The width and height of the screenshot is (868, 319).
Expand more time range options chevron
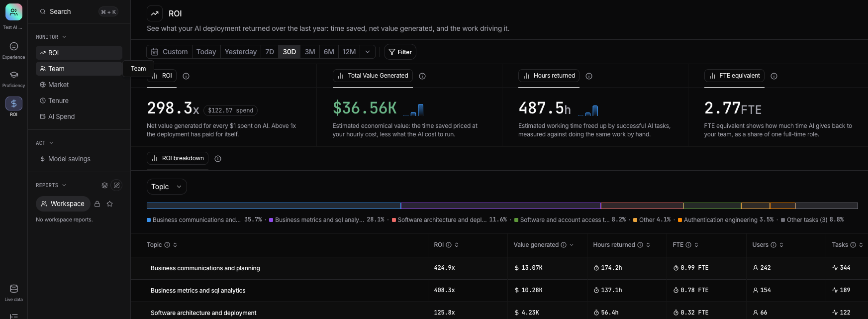pyautogui.click(x=368, y=52)
